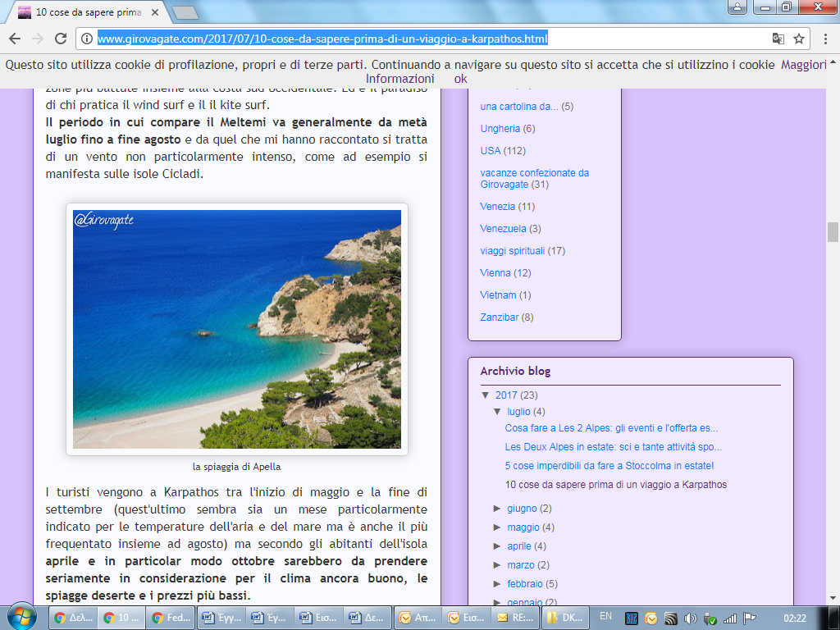Expand the febbraio archive arrow

[498, 584]
